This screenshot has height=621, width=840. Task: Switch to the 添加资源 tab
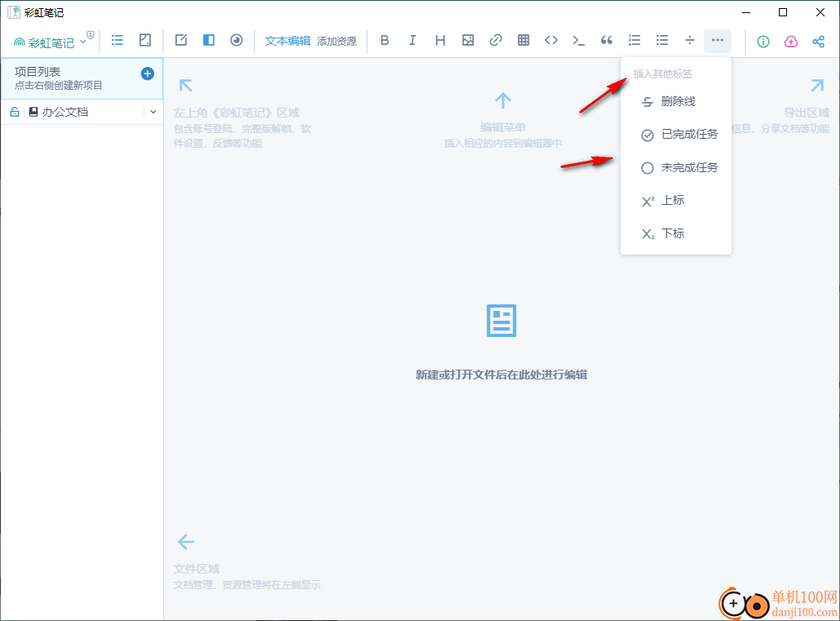(x=337, y=42)
